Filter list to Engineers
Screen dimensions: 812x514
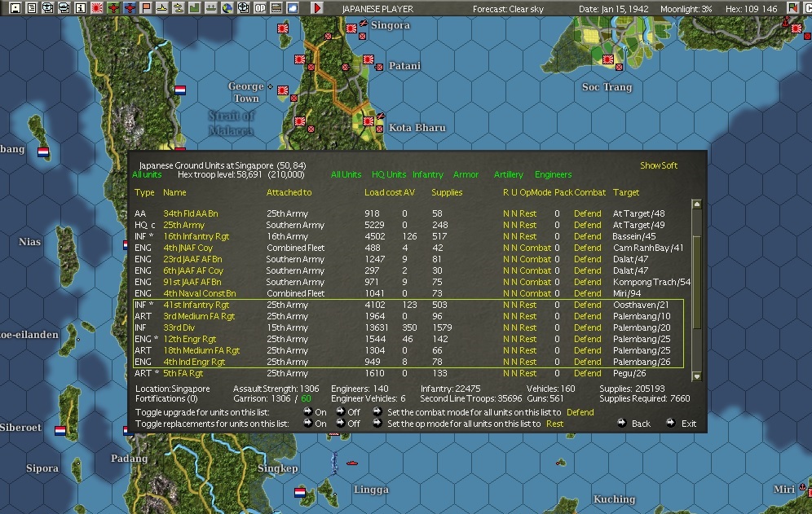coord(553,174)
